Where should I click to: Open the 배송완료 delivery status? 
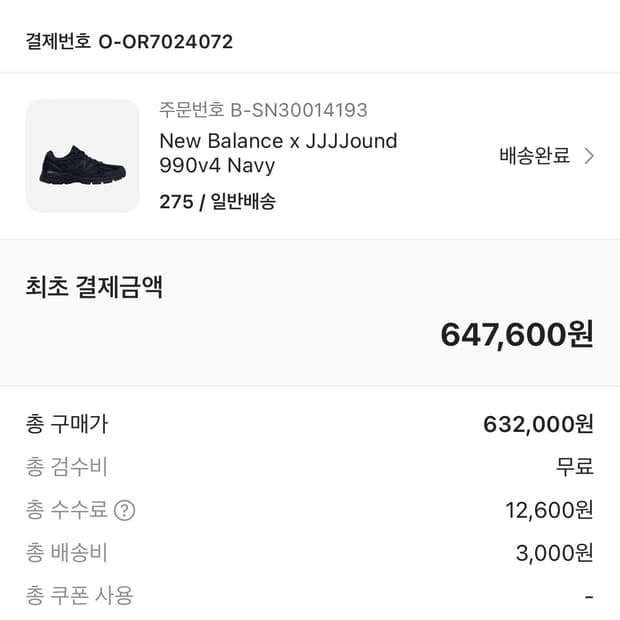[534, 155]
